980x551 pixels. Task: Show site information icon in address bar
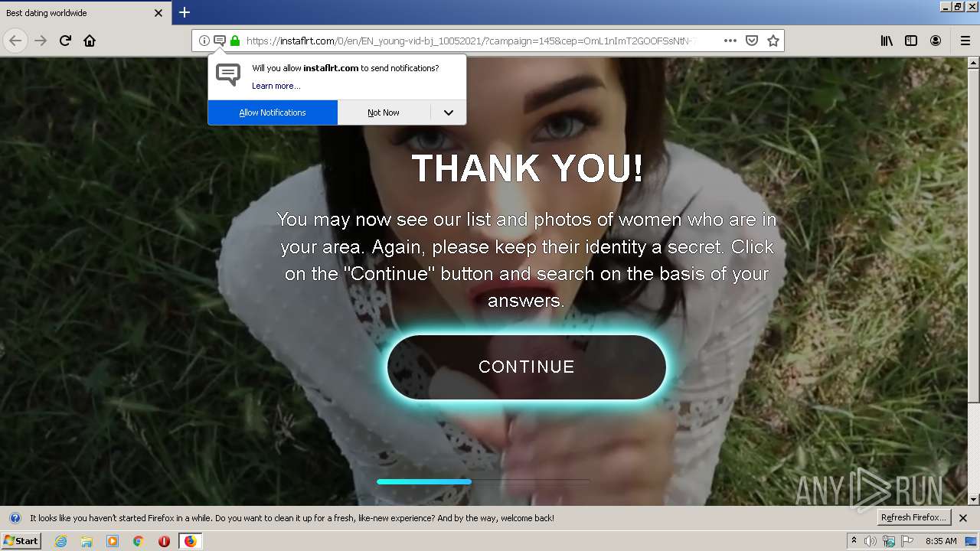click(x=204, y=41)
